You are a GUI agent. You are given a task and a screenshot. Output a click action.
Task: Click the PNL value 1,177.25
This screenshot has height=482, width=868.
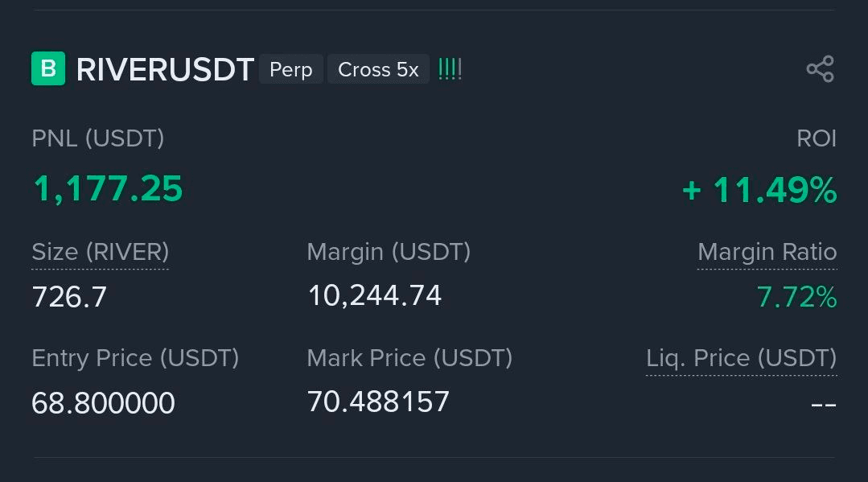tap(106, 188)
